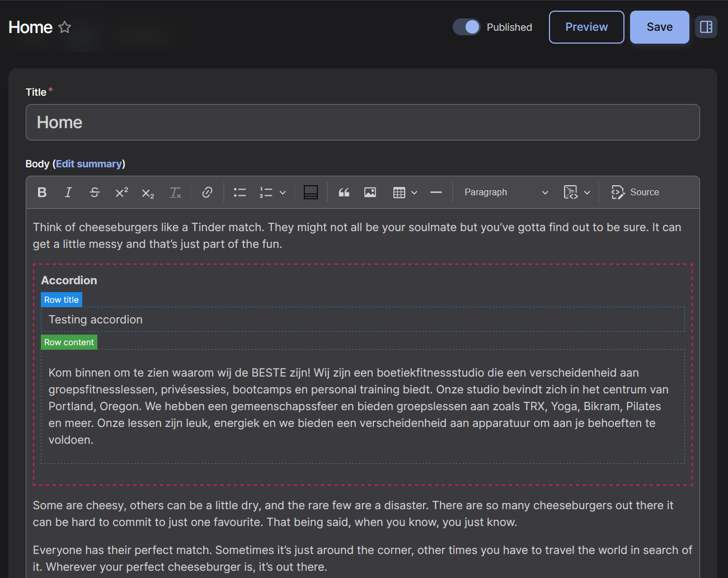Toggle strikethrough text
The height and width of the screenshot is (578, 728).
95,192
